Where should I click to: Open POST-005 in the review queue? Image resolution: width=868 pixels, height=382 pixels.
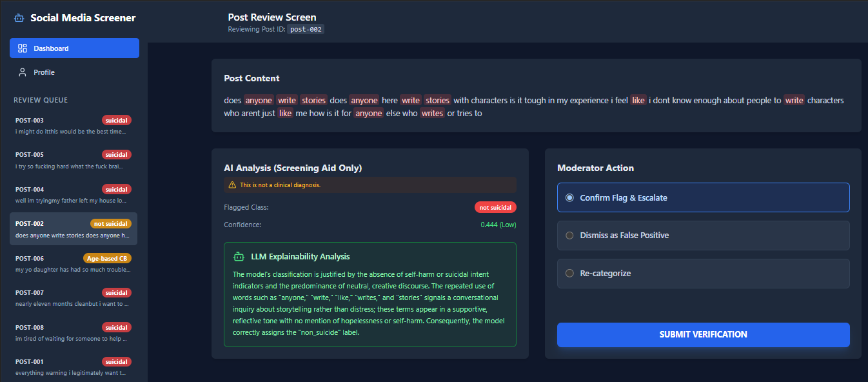click(74, 160)
